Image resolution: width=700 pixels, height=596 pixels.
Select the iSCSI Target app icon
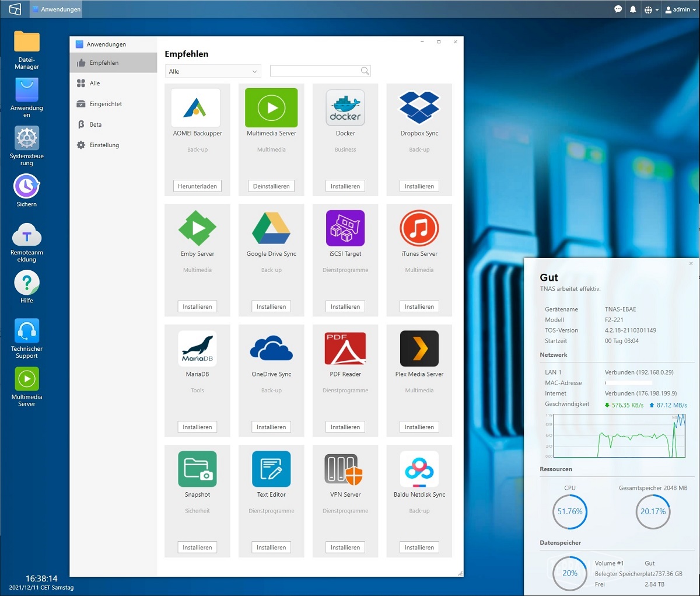(x=345, y=228)
